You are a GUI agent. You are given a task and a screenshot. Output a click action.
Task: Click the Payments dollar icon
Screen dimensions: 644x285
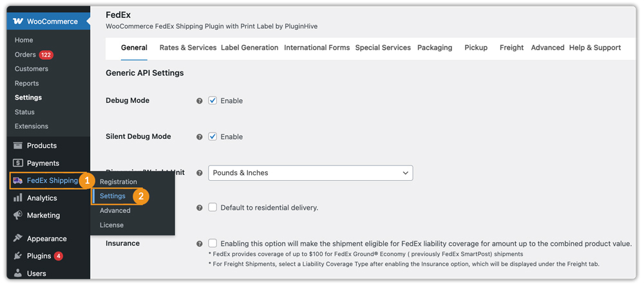point(18,163)
